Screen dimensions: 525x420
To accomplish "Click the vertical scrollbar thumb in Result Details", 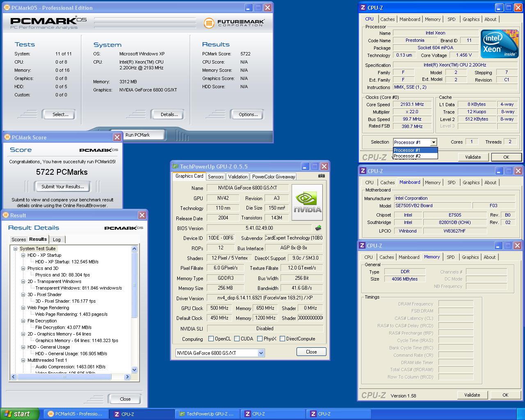I will 134,285.
